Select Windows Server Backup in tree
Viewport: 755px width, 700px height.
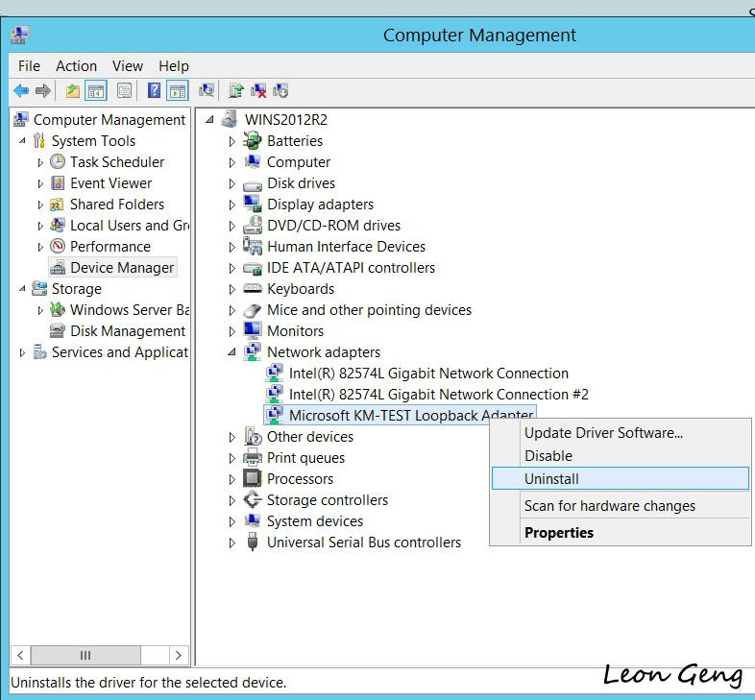point(130,309)
